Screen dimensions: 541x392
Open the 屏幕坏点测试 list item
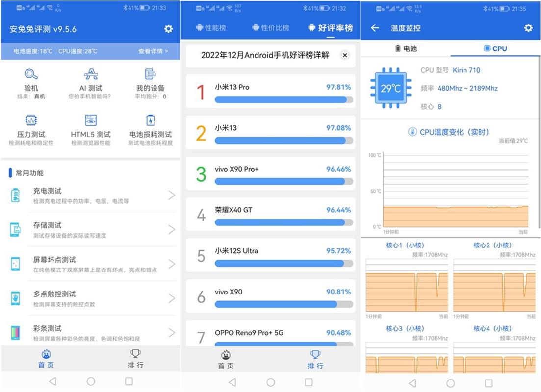point(93,264)
